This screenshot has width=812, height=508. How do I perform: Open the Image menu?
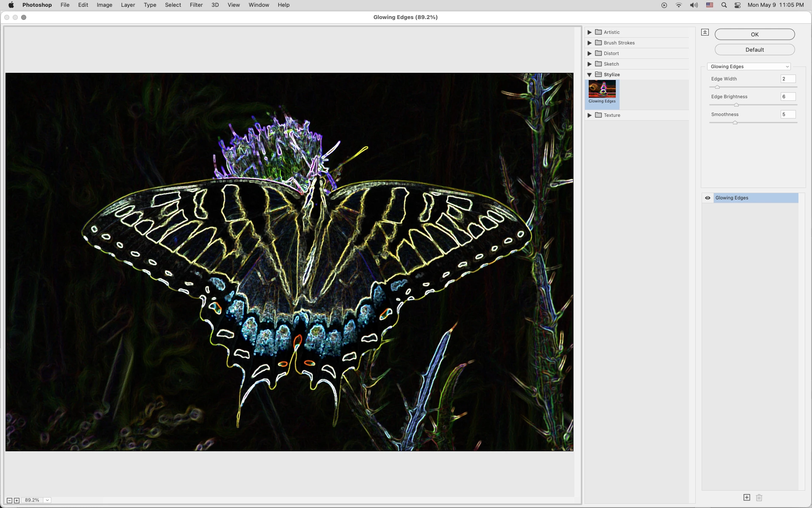(x=104, y=5)
